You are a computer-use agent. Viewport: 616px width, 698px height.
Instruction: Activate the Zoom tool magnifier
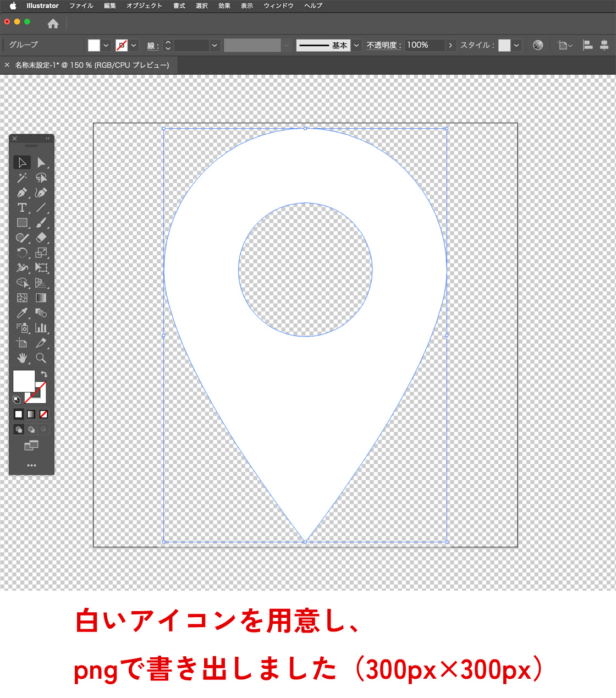tap(41, 358)
